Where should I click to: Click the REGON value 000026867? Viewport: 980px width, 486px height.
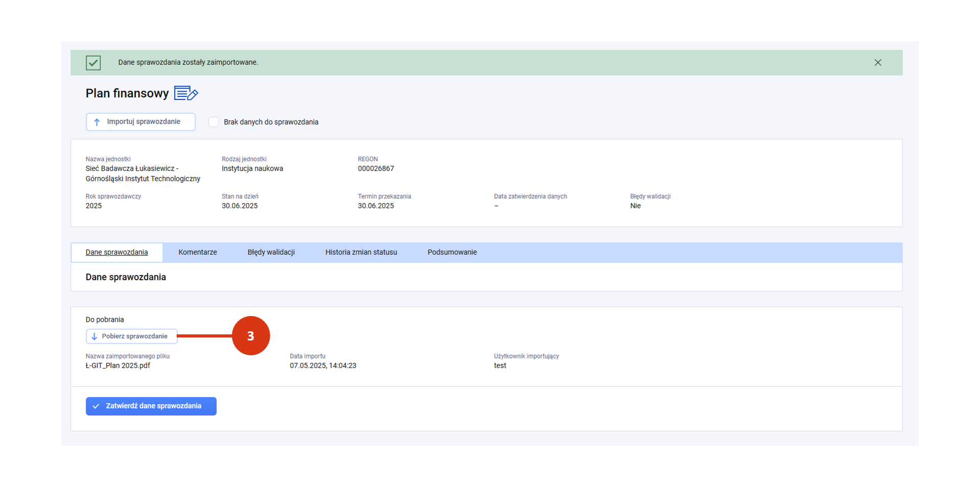click(376, 168)
